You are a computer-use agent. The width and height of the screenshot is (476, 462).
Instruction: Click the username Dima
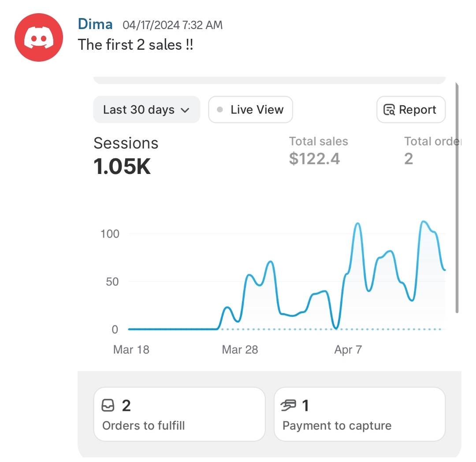[x=95, y=24]
